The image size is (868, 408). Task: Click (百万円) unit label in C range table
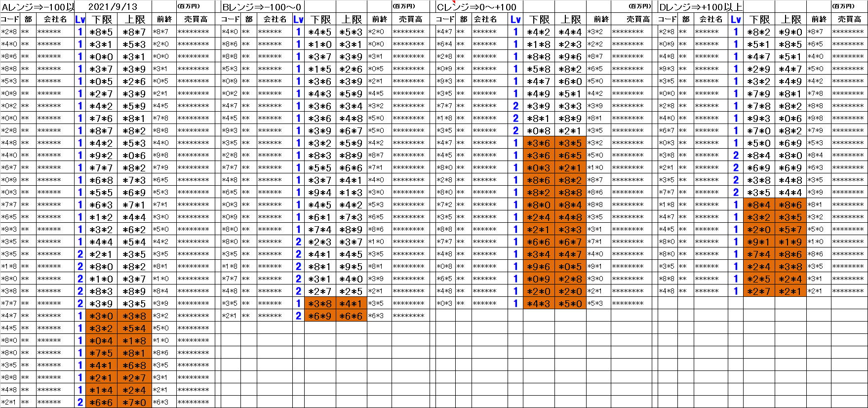[x=640, y=6]
